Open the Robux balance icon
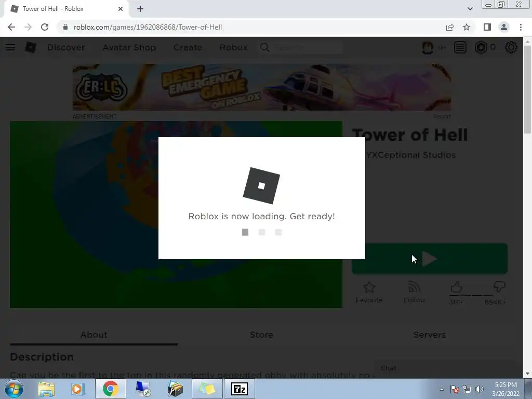The width and height of the screenshot is (532, 399). point(481,47)
